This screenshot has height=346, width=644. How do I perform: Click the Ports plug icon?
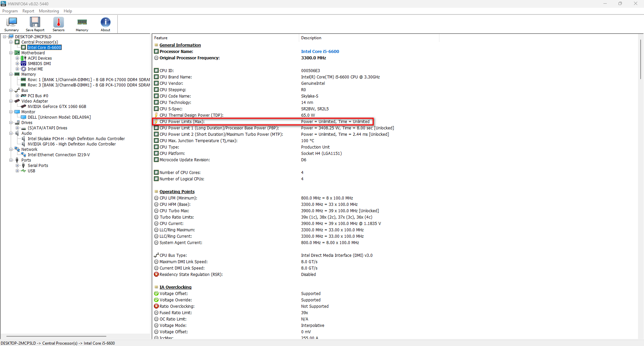[x=17, y=160]
